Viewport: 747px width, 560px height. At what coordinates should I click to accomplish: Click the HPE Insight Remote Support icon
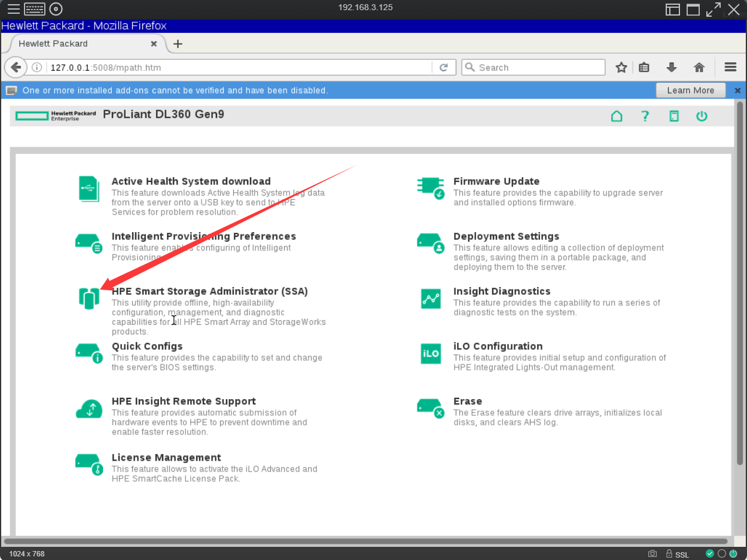[89, 409]
